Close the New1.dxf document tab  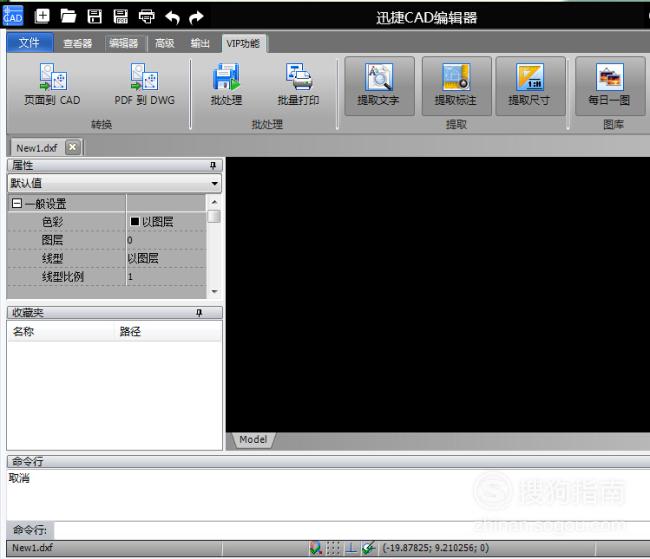click(x=73, y=147)
